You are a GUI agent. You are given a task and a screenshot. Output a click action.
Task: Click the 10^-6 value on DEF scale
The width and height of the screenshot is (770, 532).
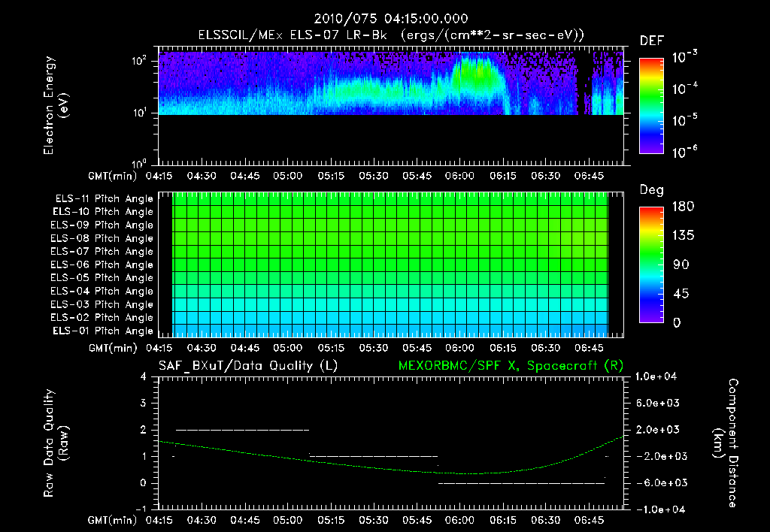coord(684,152)
